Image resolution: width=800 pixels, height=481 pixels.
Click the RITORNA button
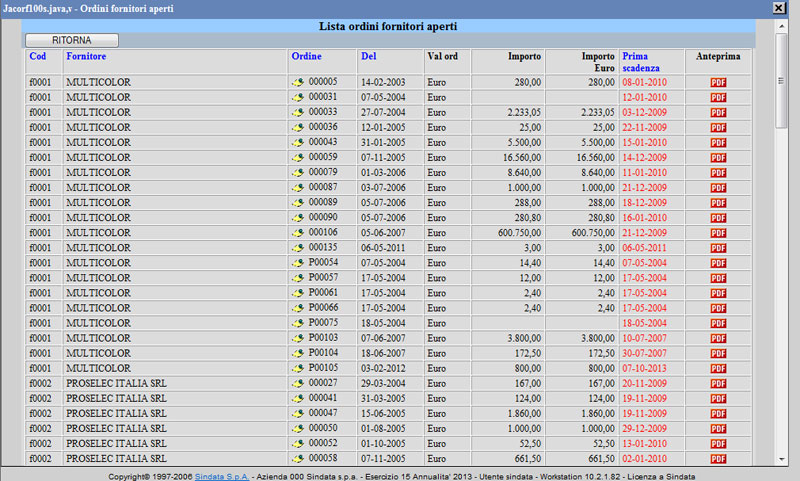pos(72,40)
